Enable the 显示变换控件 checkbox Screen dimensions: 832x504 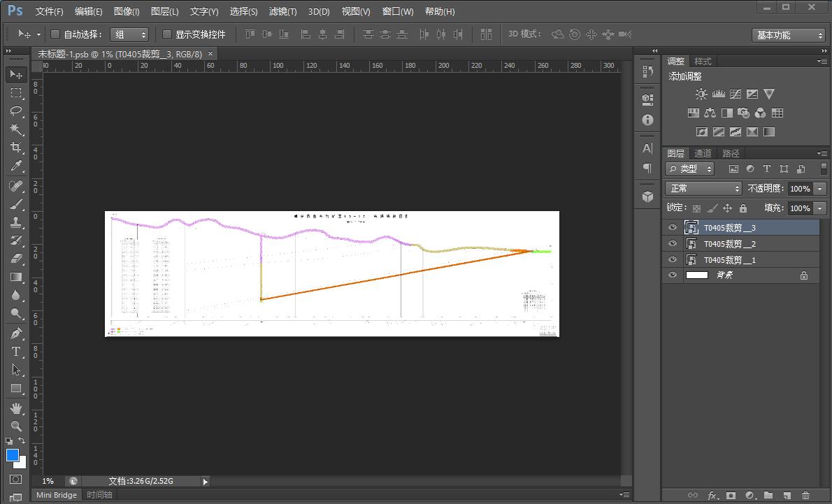167,34
